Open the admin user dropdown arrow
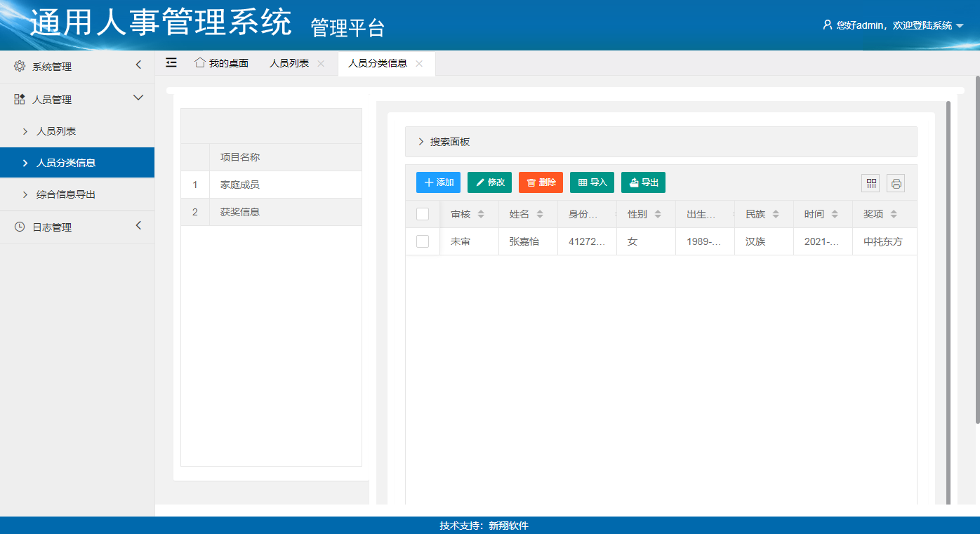This screenshot has height=534, width=980. 960,26
